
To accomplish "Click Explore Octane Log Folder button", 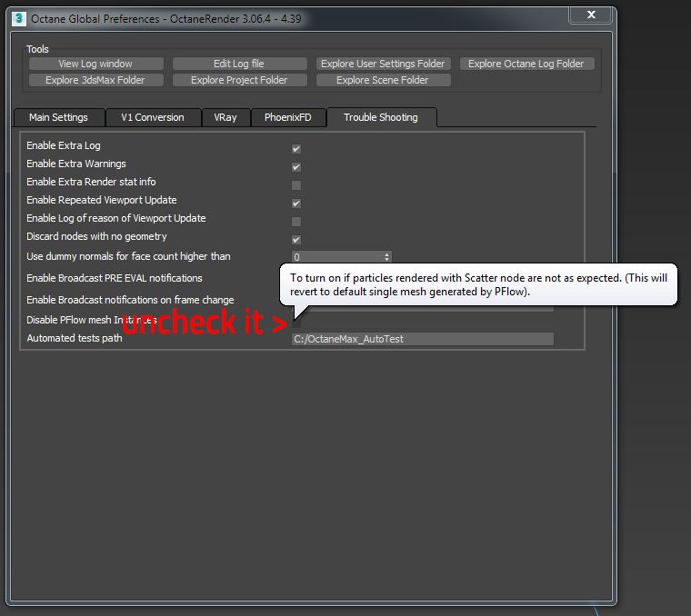I will (x=526, y=64).
